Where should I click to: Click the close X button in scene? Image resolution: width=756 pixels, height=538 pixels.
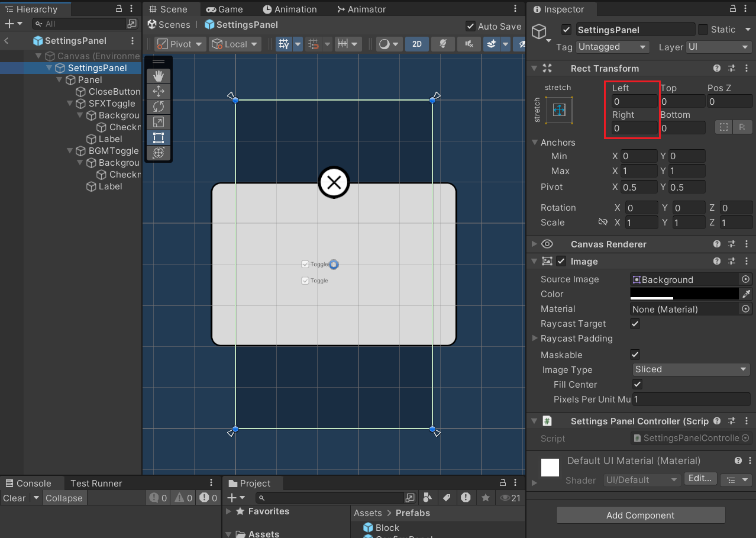(x=334, y=182)
